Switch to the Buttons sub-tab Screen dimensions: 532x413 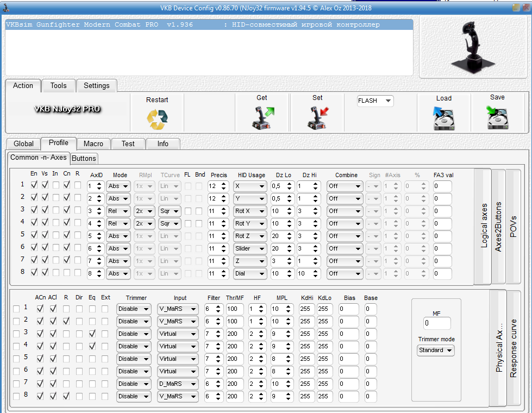tap(84, 158)
